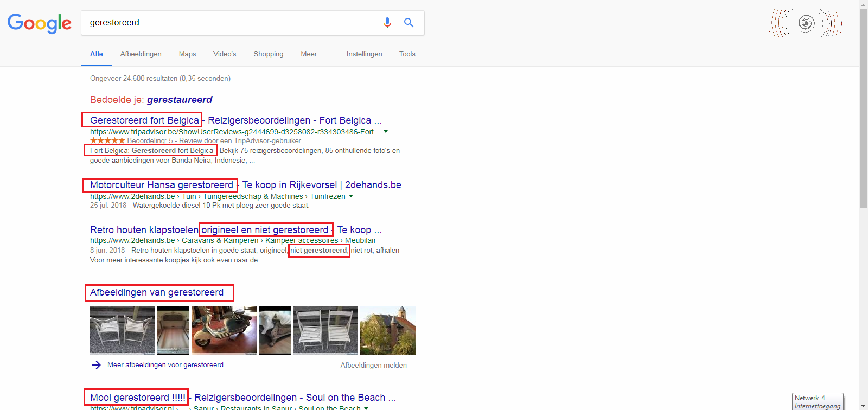Expand dropdown arrow after TripAdvisor URL
Screen dimensions: 868x410
click(386, 132)
